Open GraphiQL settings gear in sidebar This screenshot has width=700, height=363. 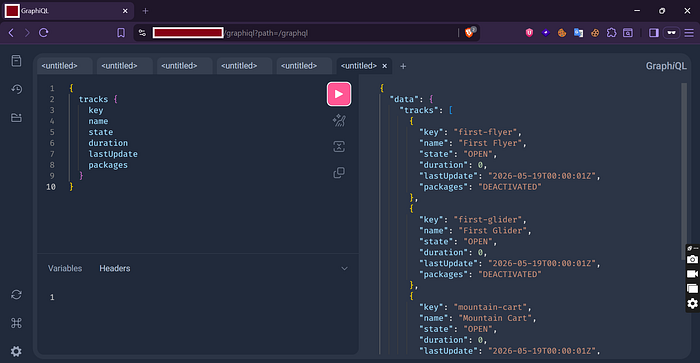click(17, 351)
